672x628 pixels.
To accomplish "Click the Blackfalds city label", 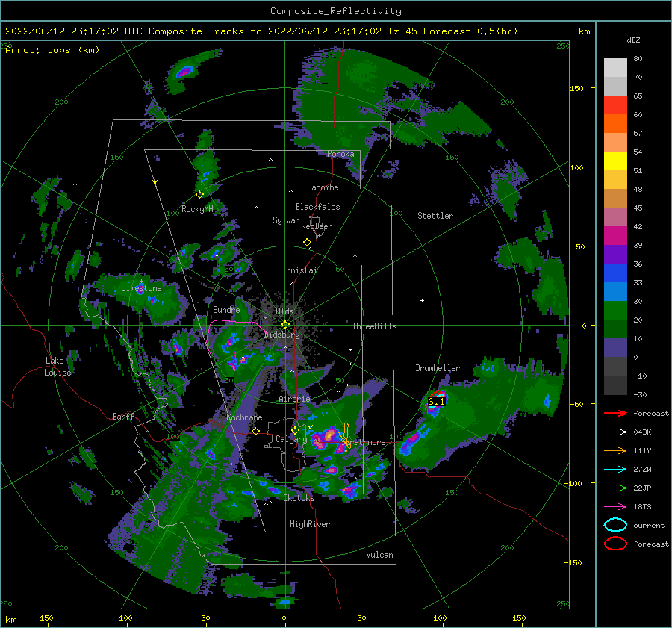I will [x=317, y=207].
